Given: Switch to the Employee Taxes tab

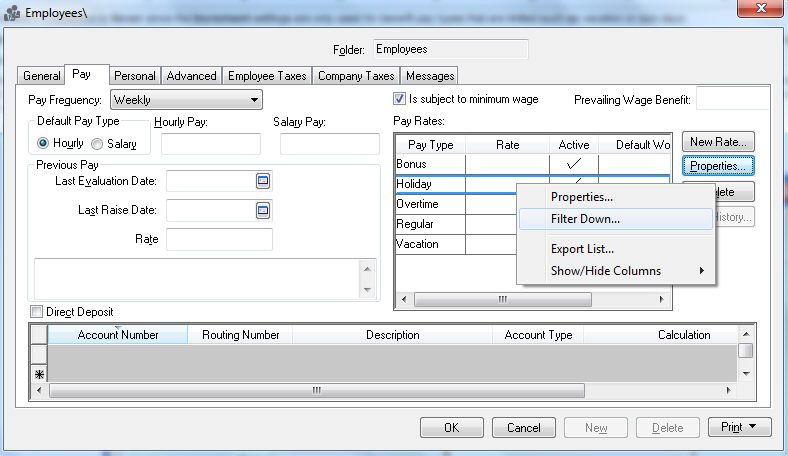Looking at the screenshot, I should pyautogui.click(x=267, y=76).
